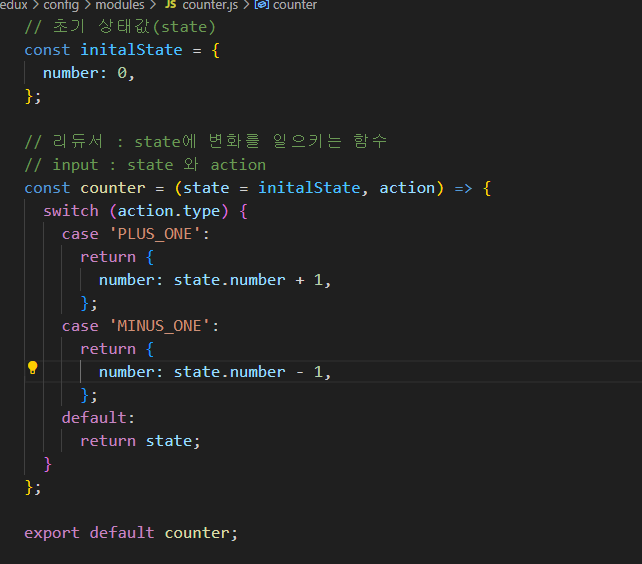Click the comment '// input : state 와 action'
This screenshot has width=642, height=564.
point(145,165)
